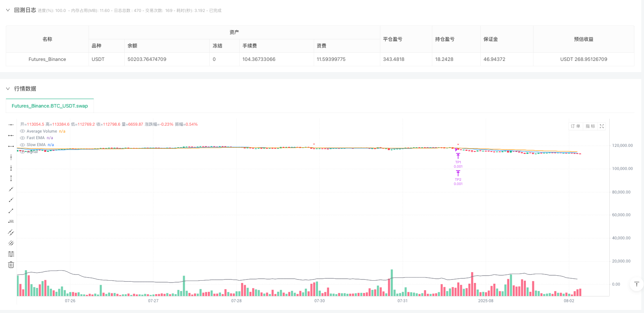Select the price line tool with 123 label
Viewport: 644px width, 313px height.
coord(11,221)
